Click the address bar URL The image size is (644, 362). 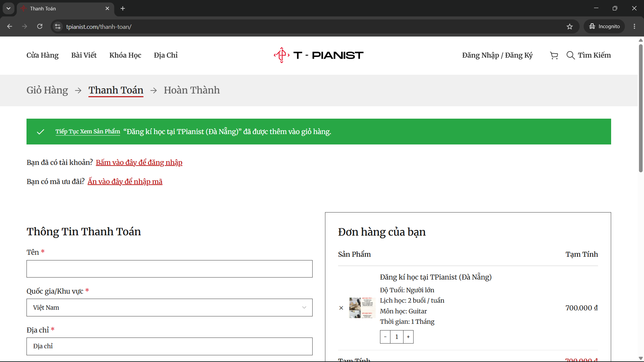coord(99,26)
